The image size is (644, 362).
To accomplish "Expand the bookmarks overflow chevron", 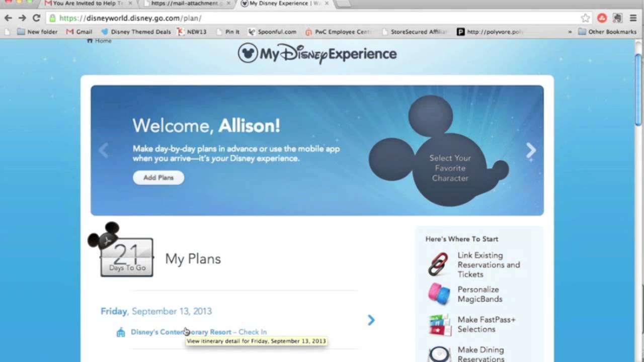I will (570, 32).
